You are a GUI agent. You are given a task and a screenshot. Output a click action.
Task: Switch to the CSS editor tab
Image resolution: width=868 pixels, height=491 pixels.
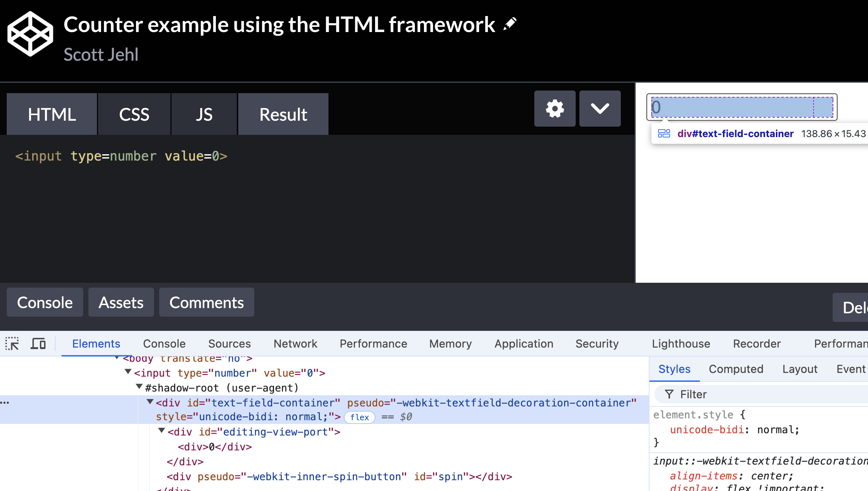click(x=134, y=114)
